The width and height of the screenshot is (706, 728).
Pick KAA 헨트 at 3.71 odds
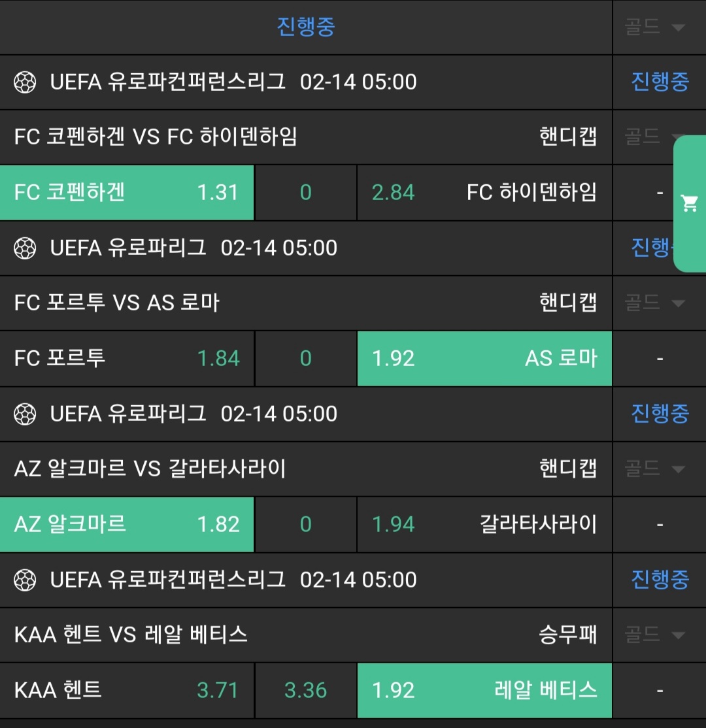pyautogui.click(x=127, y=691)
